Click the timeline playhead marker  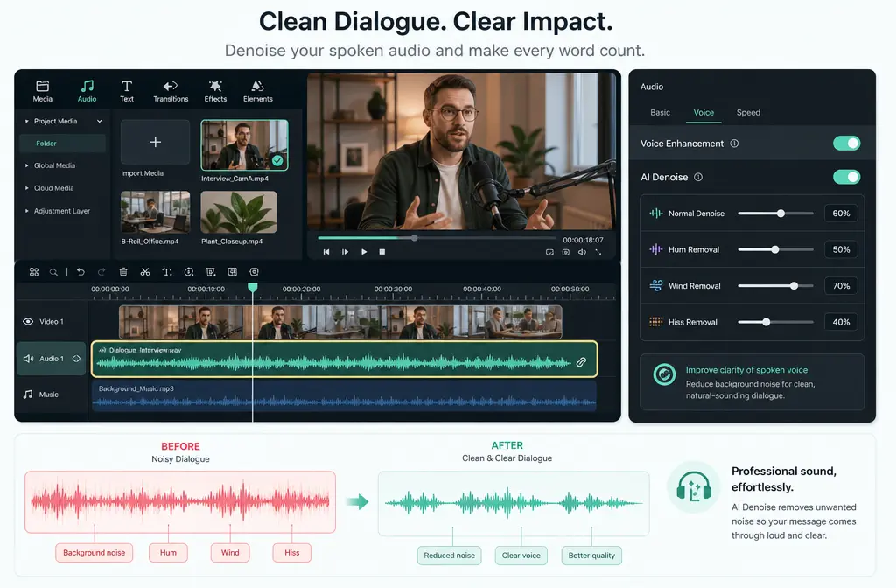(x=253, y=287)
